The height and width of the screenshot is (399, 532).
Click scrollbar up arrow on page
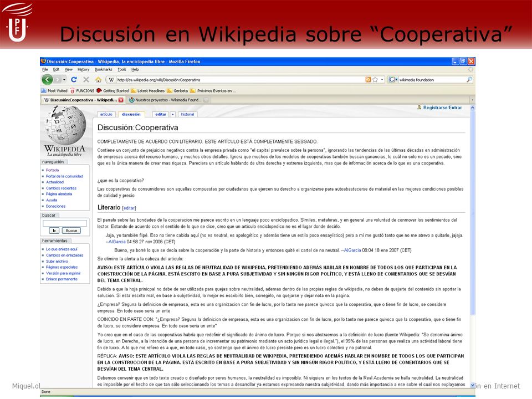[472, 108]
